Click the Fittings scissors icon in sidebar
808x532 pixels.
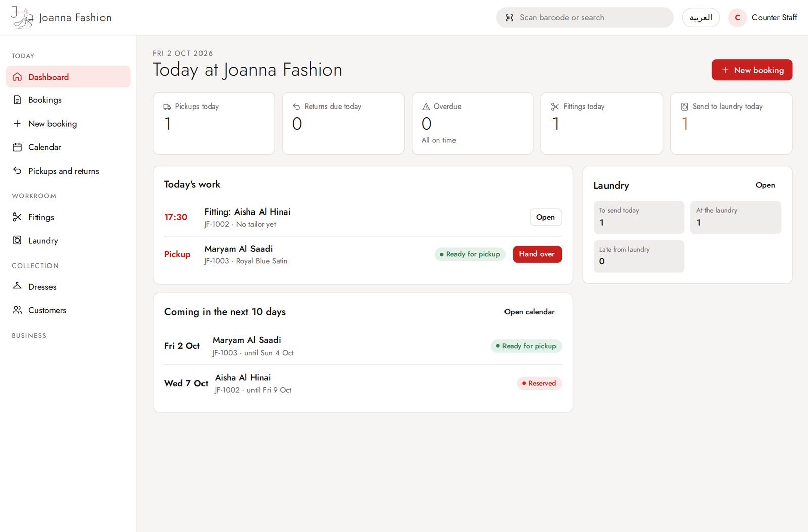17,217
